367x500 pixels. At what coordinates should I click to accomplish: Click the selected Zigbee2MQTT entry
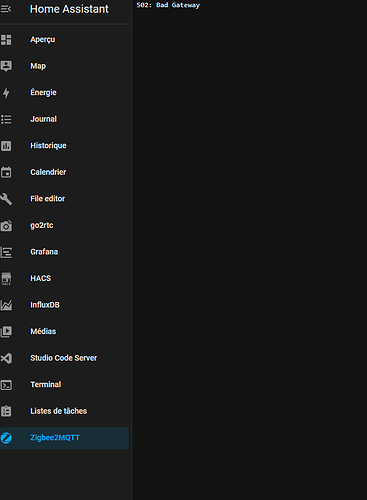coord(64,438)
